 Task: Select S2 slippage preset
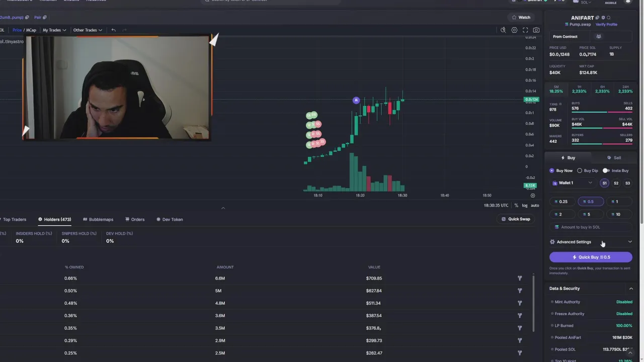point(616,183)
